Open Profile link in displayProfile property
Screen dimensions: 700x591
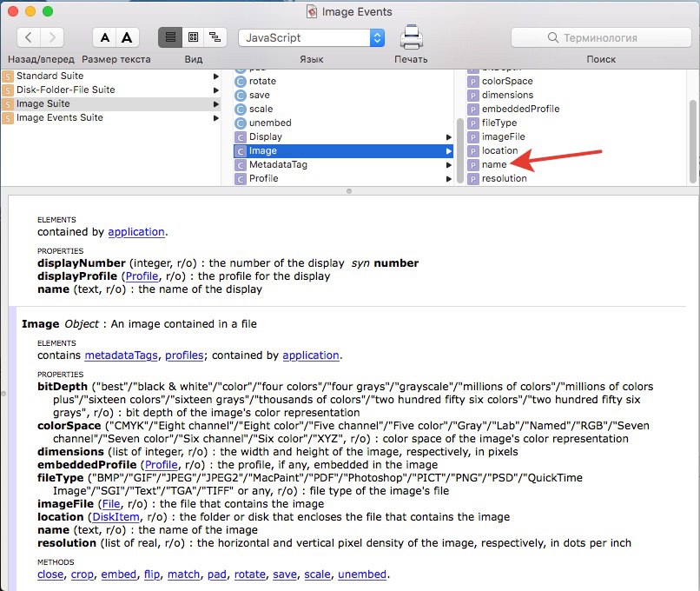142,276
